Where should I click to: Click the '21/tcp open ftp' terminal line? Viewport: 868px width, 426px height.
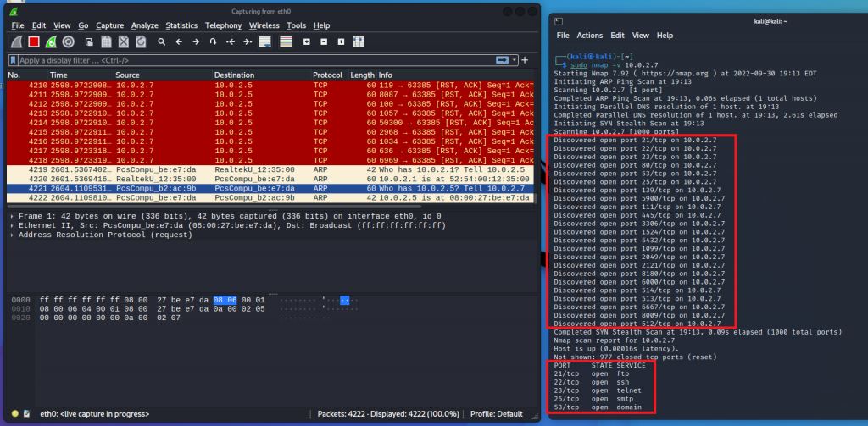(591, 373)
